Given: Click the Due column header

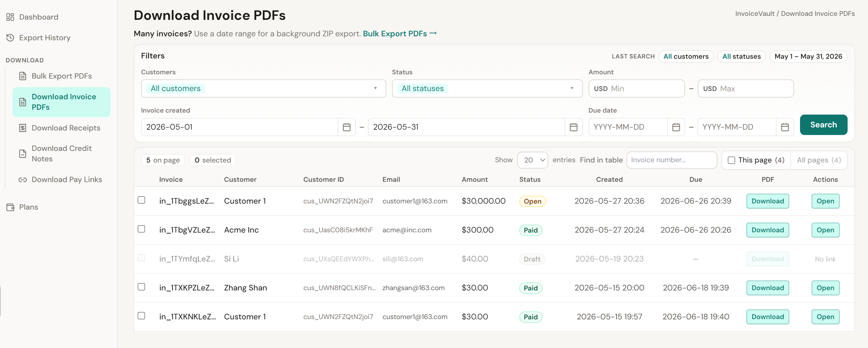Looking at the screenshot, I should coord(695,180).
